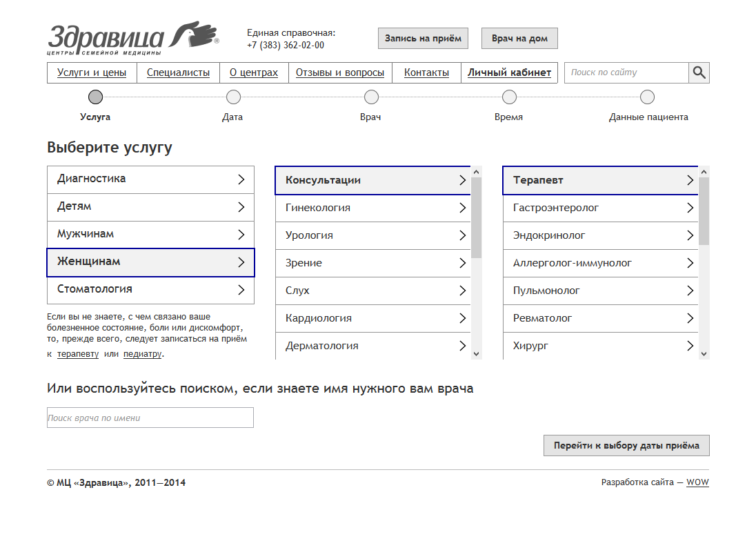Click the site search field

click(626, 72)
